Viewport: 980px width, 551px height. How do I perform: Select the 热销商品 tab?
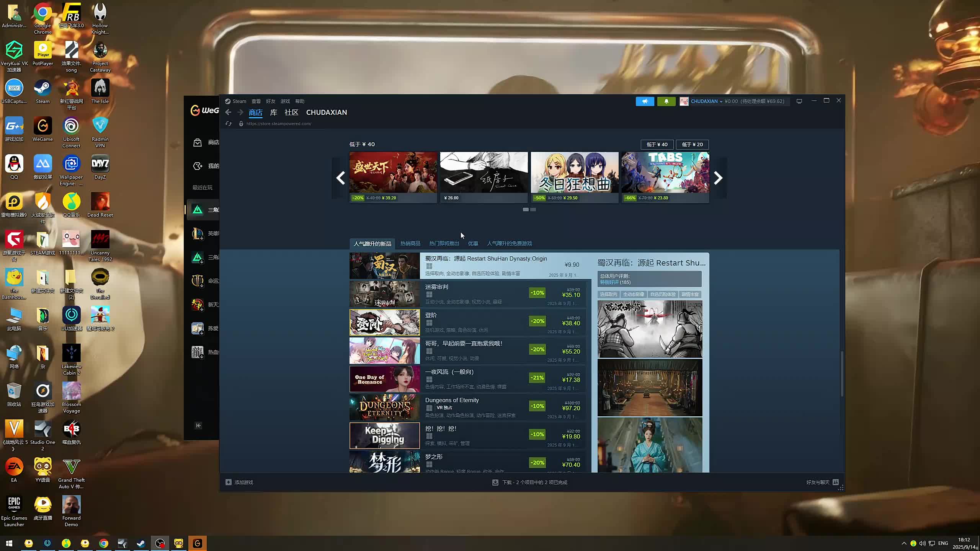tap(410, 243)
